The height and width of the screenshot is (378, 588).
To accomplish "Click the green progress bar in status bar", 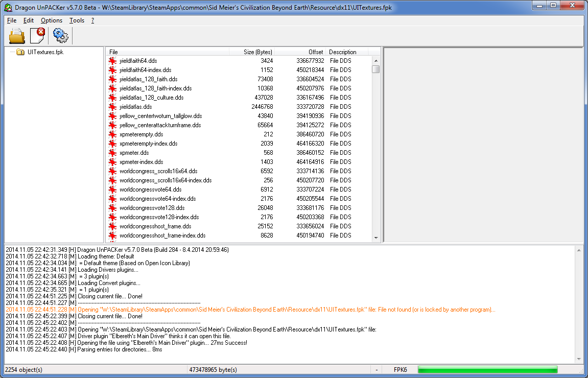I will [487, 370].
